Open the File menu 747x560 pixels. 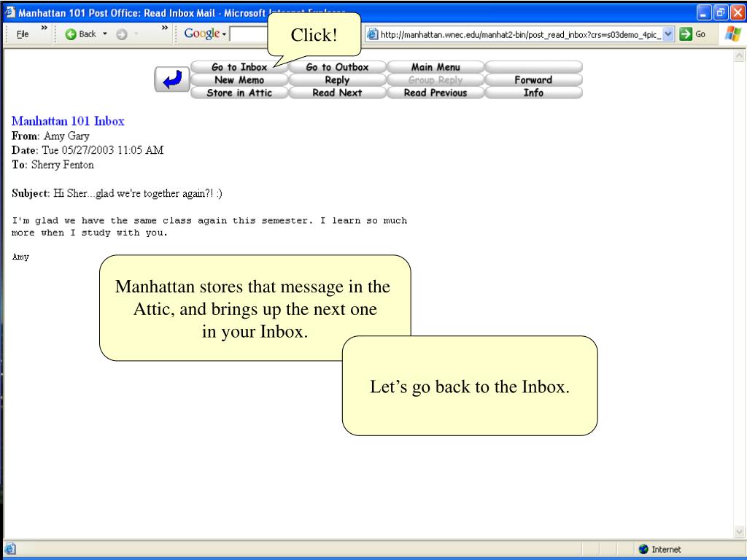(23, 34)
